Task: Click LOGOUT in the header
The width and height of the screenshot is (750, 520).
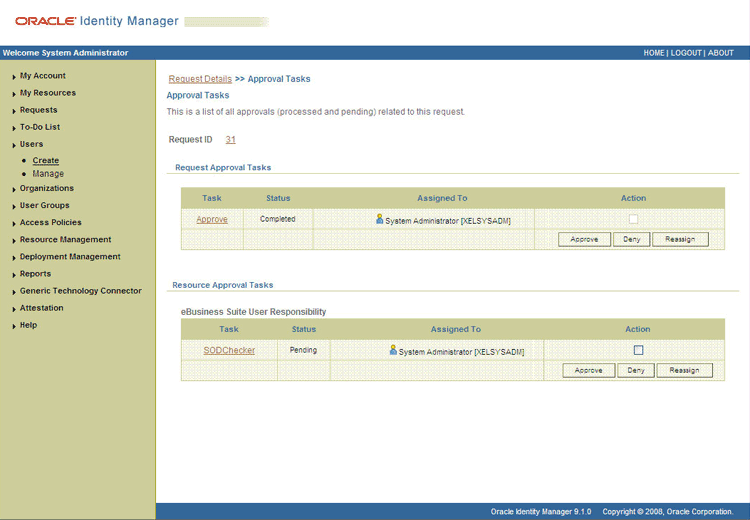Action: (x=686, y=53)
